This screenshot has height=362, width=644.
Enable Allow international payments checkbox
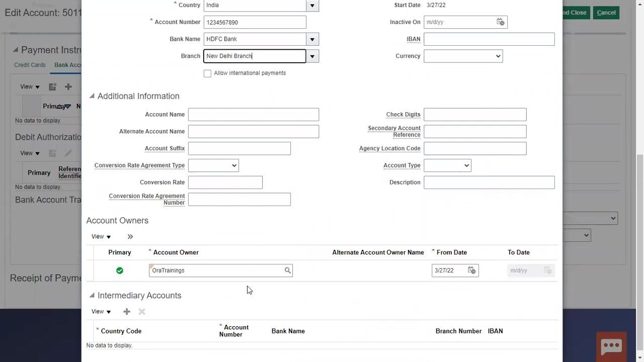[207, 73]
